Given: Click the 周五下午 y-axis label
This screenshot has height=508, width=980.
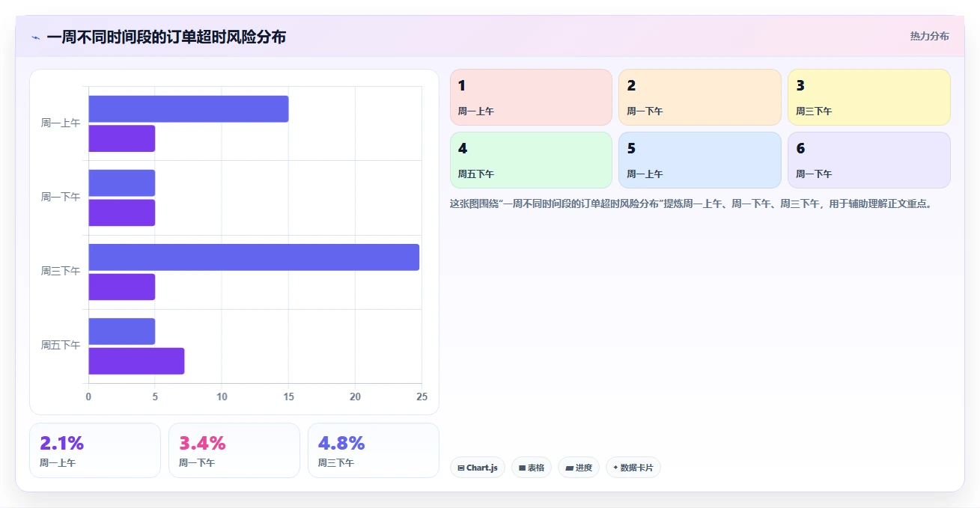Looking at the screenshot, I should coord(61,346).
